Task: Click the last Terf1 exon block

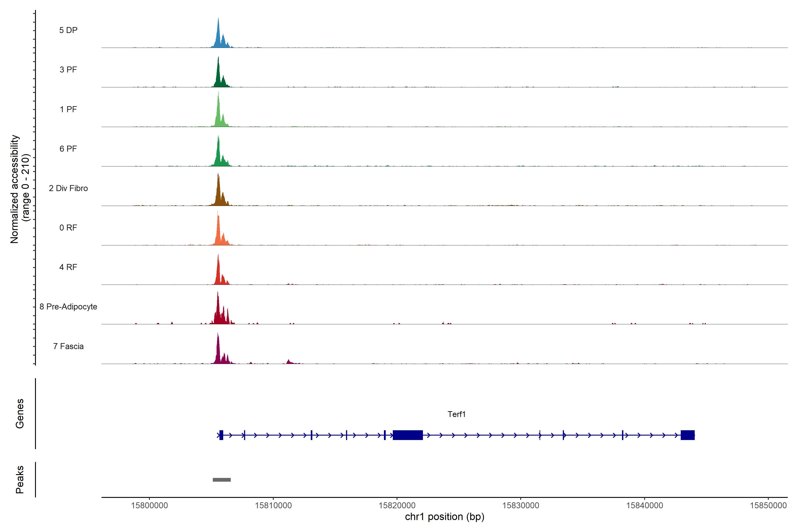Action: point(687,435)
